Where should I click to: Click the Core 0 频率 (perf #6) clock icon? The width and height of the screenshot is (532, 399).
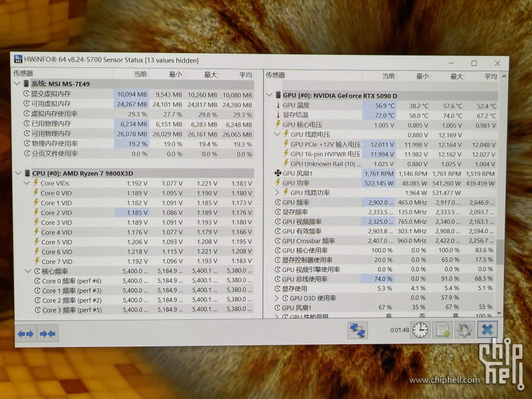click(37, 281)
